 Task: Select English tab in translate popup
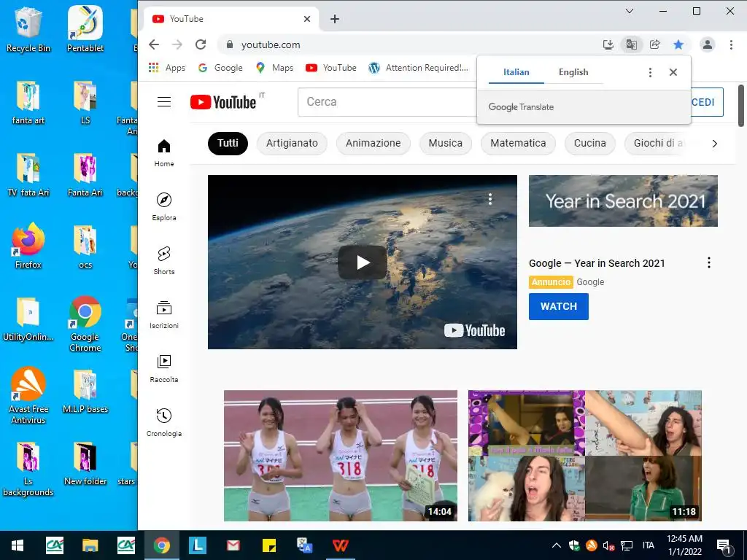coord(573,72)
